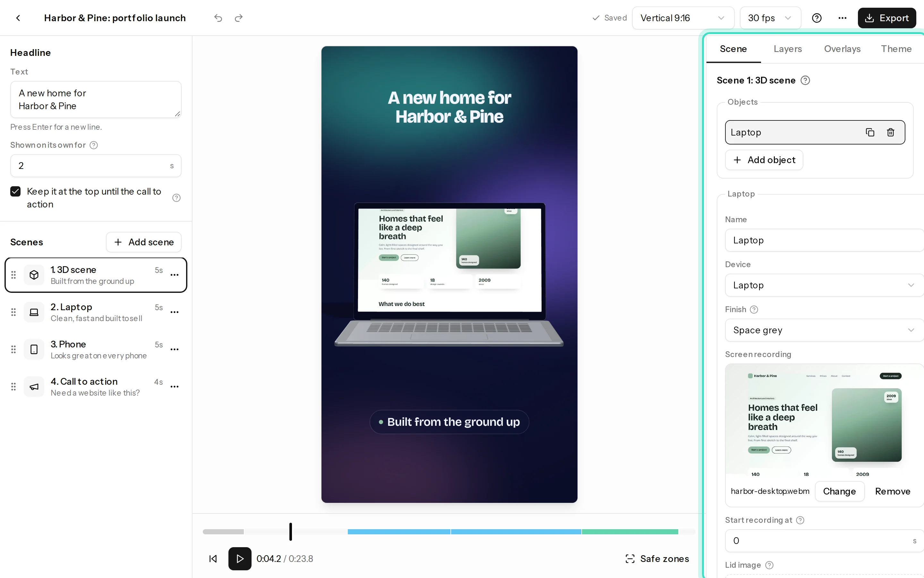Toggle 'Keep it at the top' checkbox
Screen dimensions: 924x578
point(15,191)
